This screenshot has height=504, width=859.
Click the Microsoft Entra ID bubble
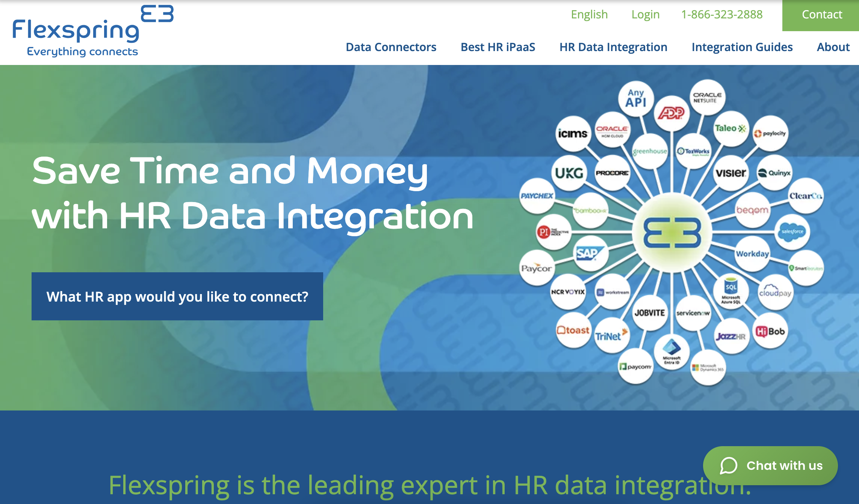coord(671,352)
